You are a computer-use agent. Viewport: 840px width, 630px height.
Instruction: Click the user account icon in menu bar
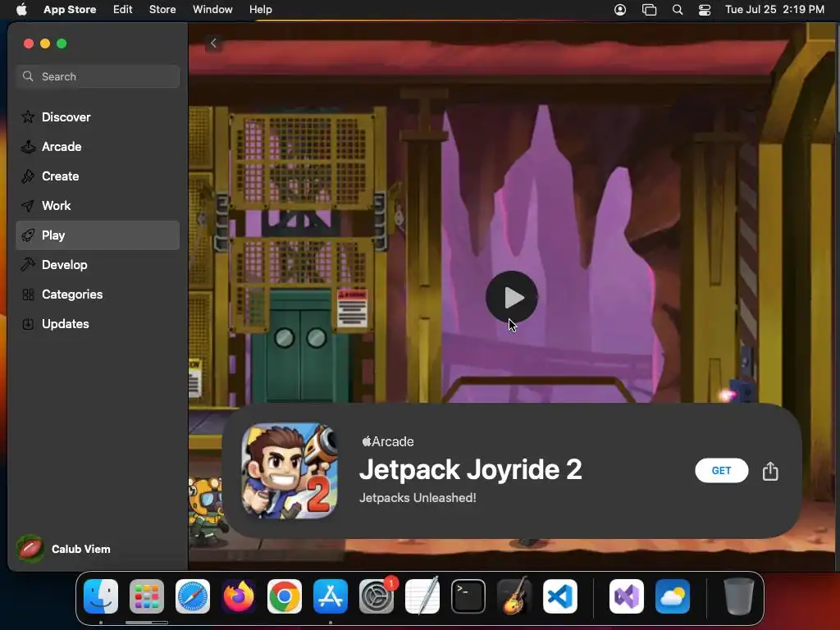(620, 10)
